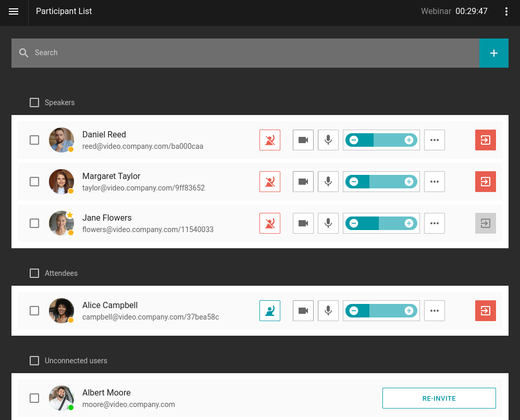Click the search magnifier icon
Viewport: 520px width, 420px height.
(x=23, y=53)
